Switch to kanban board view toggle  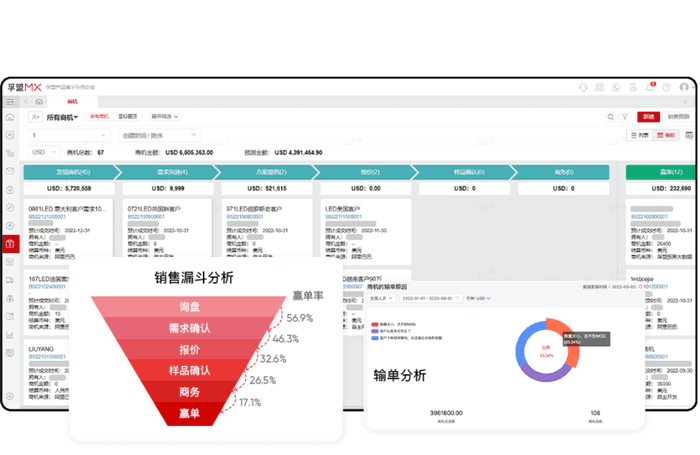coord(666,135)
